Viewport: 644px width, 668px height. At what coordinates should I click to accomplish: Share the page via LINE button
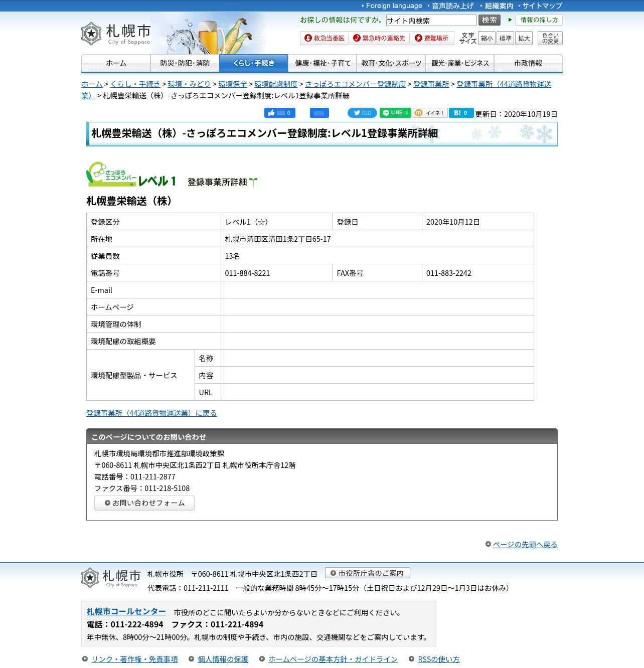pyautogui.click(x=395, y=113)
